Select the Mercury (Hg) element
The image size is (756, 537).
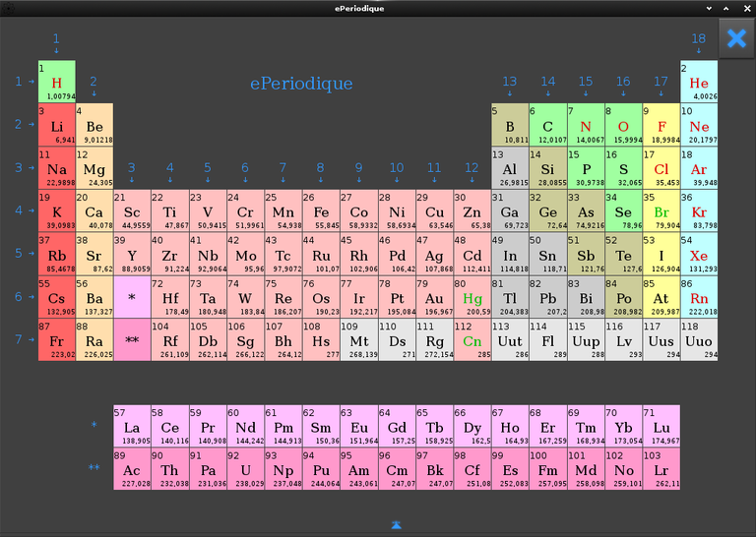472,297
